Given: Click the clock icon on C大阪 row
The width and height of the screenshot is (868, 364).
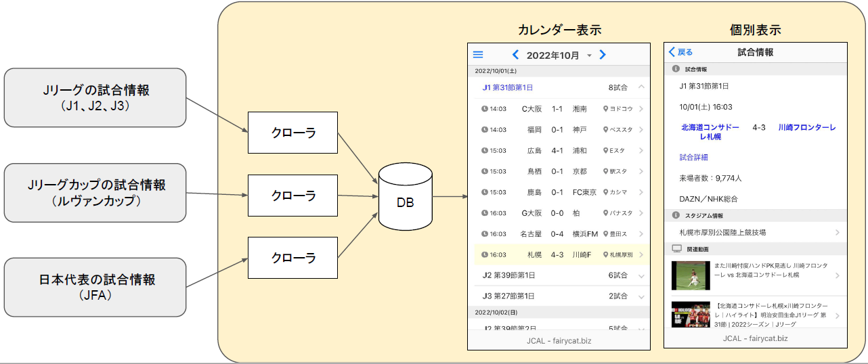Looking at the screenshot, I should (484, 108).
